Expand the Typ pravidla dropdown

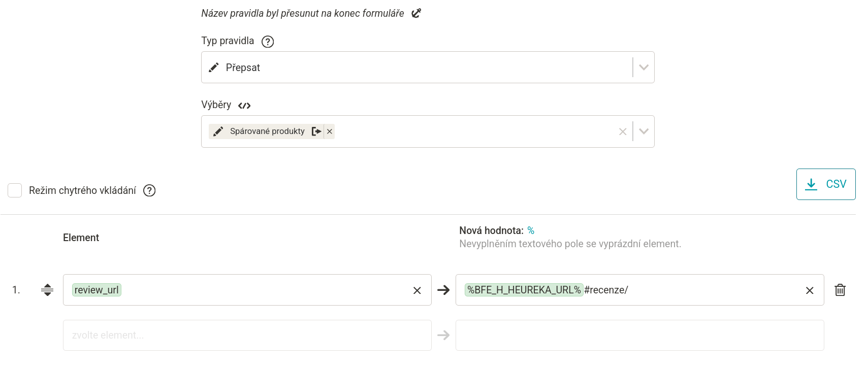click(x=644, y=68)
